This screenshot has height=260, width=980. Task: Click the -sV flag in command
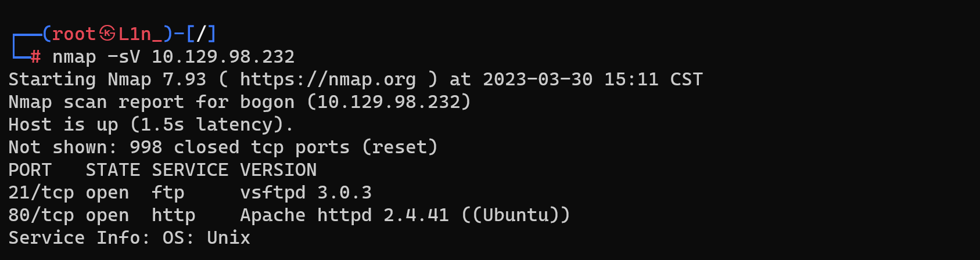tap(124, 57)
